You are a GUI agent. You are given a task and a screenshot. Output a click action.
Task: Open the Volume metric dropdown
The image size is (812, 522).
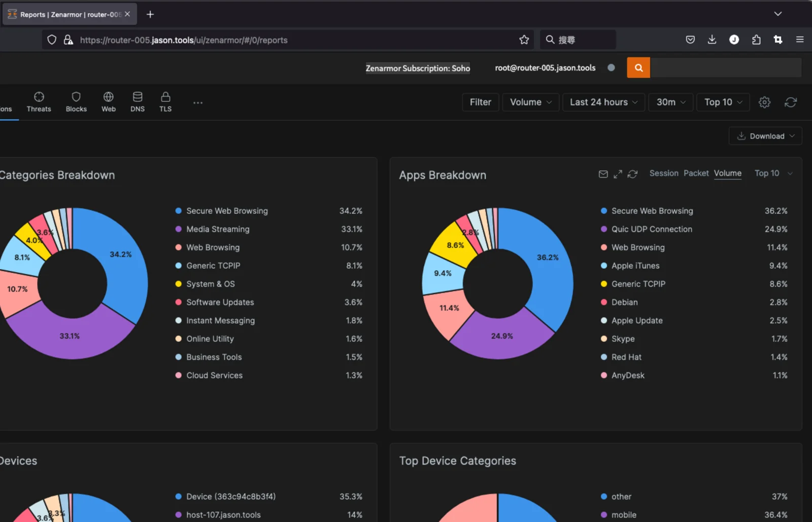coord(531,102)
